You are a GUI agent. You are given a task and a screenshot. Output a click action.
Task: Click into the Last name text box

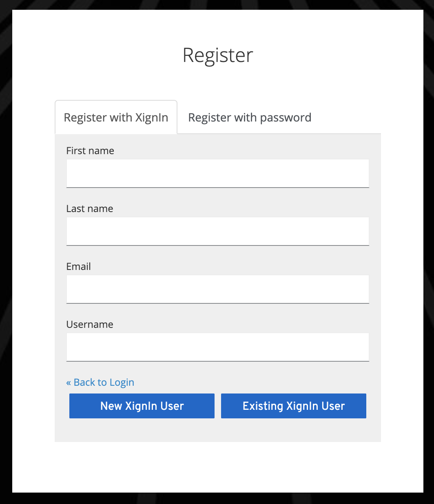217,231
